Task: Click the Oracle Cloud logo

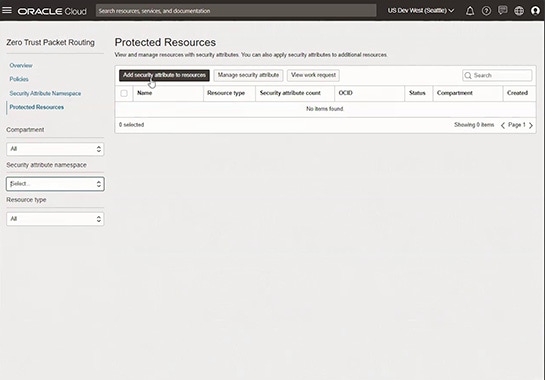Action: click(x=52, y=11)
